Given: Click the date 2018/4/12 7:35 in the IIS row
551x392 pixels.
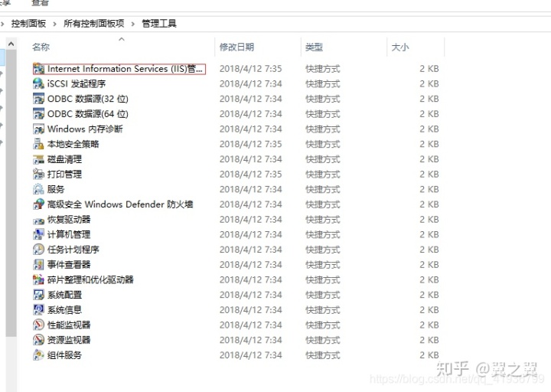Looking at the screenshot, I should (x=250, y=69).
